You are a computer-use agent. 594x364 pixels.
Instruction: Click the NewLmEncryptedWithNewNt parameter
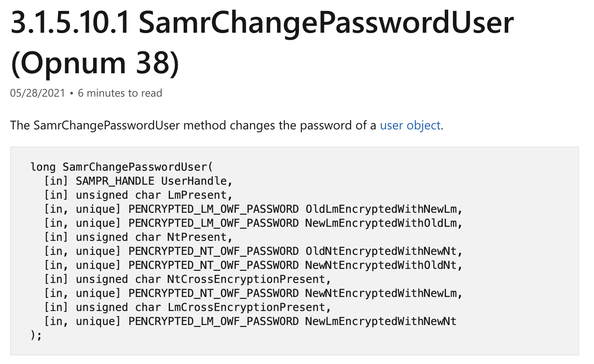381,321
